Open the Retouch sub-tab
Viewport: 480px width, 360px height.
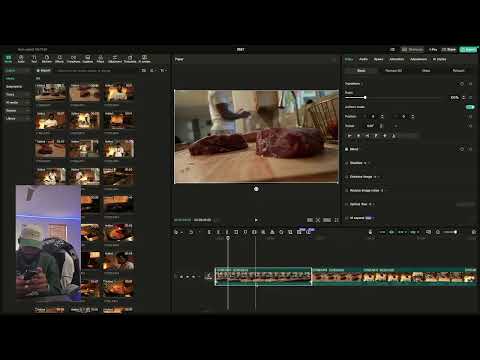tap(458, 71)
